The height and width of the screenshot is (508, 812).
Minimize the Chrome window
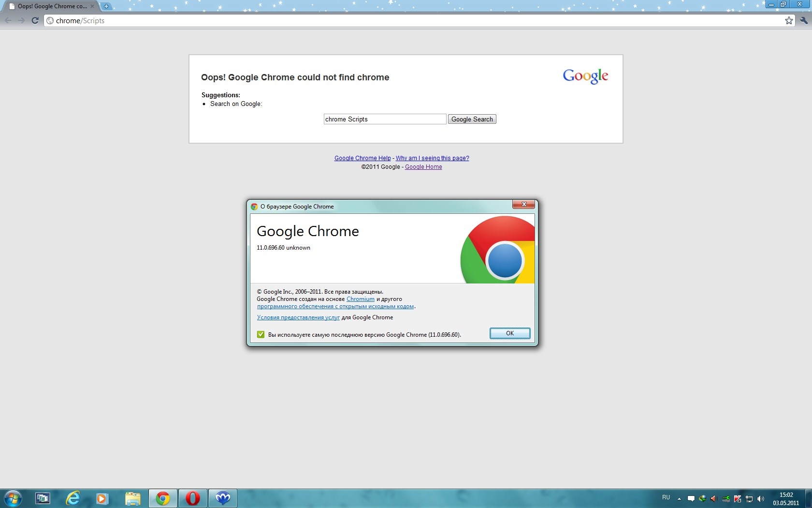(771, 4)
